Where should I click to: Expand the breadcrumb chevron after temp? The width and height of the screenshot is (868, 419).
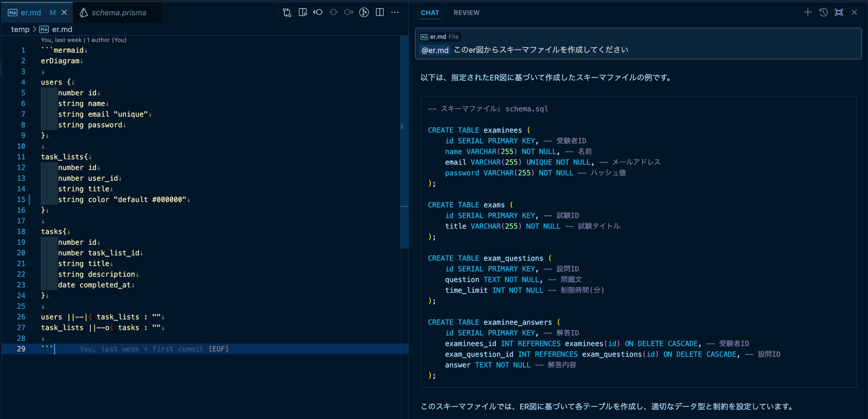pyautogui.click(x=35, y=29)
